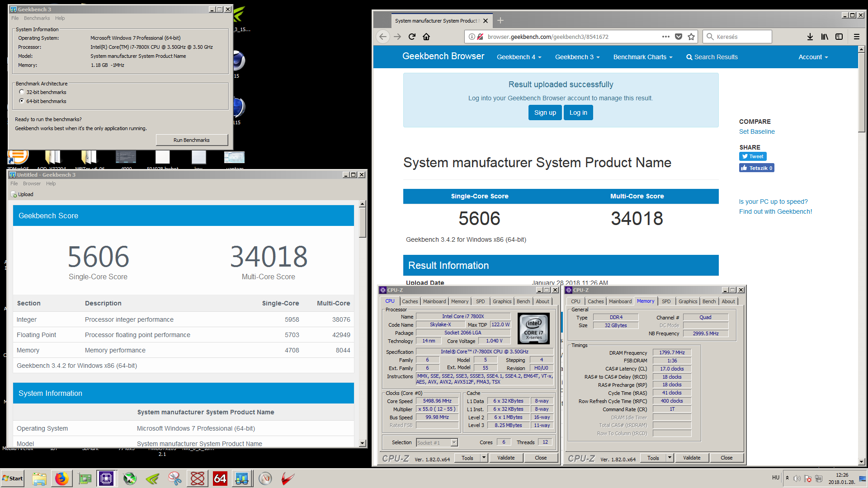Click the Firefox back arrow
Viewport: 868px width, 488px height.
click(383, 37)
